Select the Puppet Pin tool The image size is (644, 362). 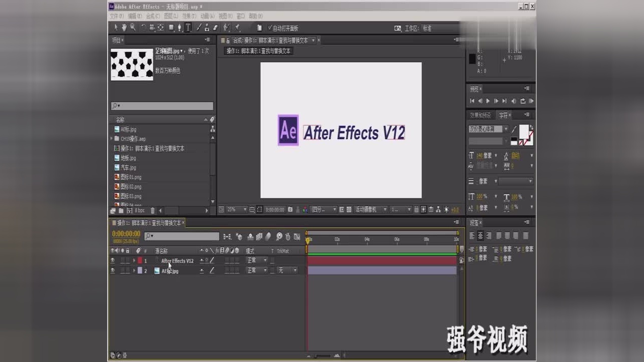(x=237, y=28)
